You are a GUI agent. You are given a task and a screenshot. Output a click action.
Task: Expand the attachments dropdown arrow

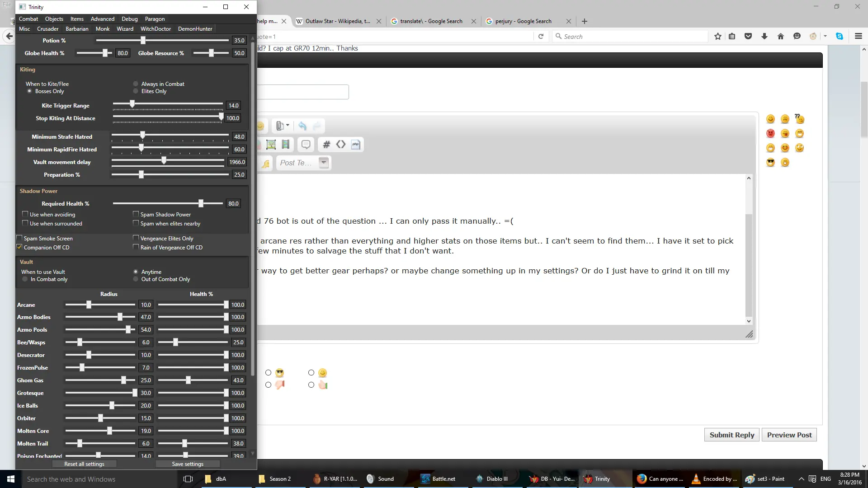click(288, 126)
